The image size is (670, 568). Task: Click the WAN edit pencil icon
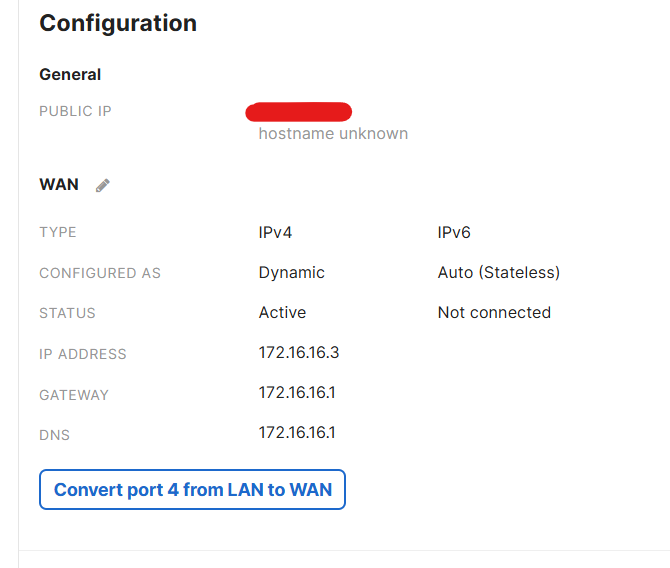coord(103,185)
